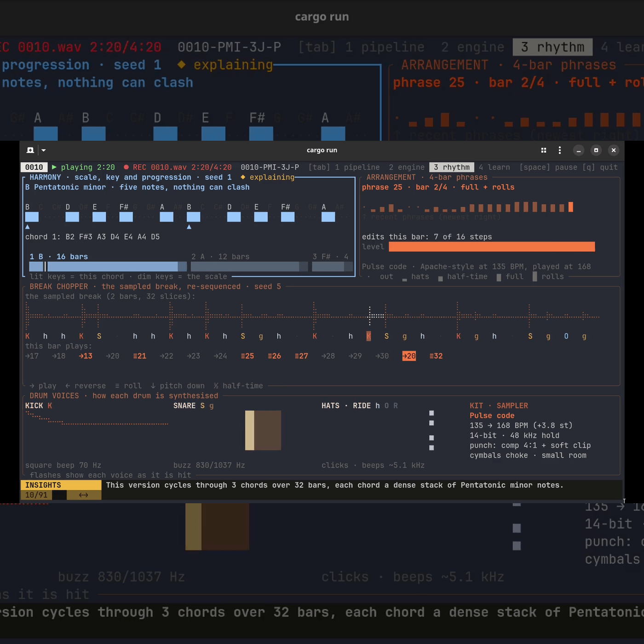Click the blue O slice in the break chopper

[x=566, y=336]
